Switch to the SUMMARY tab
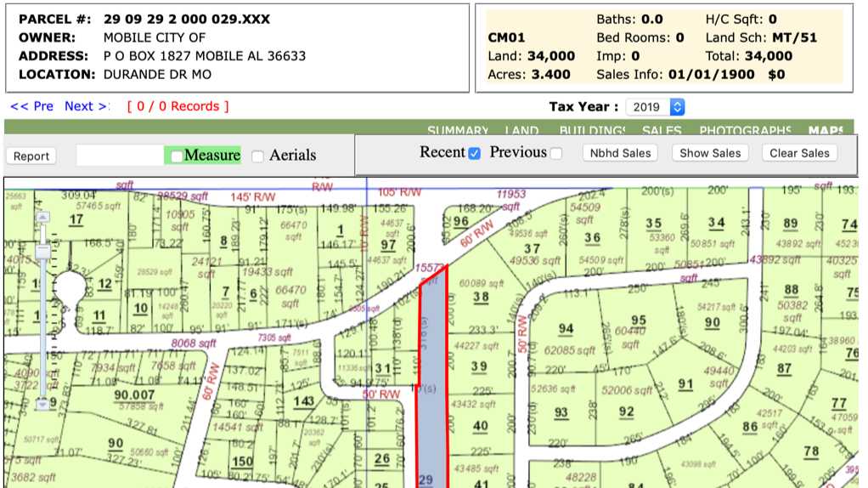 coord(458,131)
